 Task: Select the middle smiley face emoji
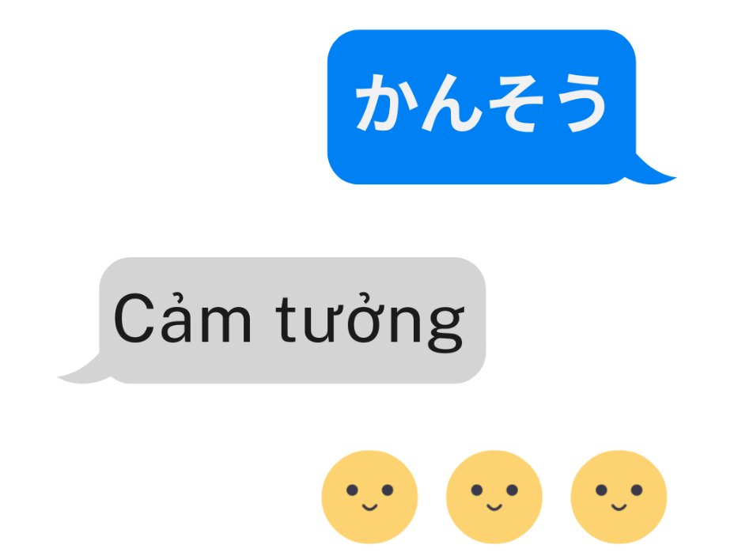tap(494, 497)
